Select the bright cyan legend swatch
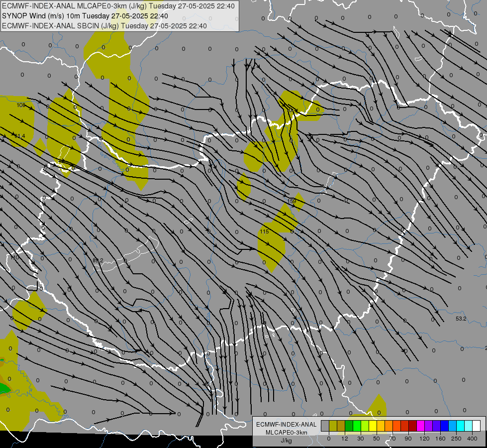 point(460,426)
